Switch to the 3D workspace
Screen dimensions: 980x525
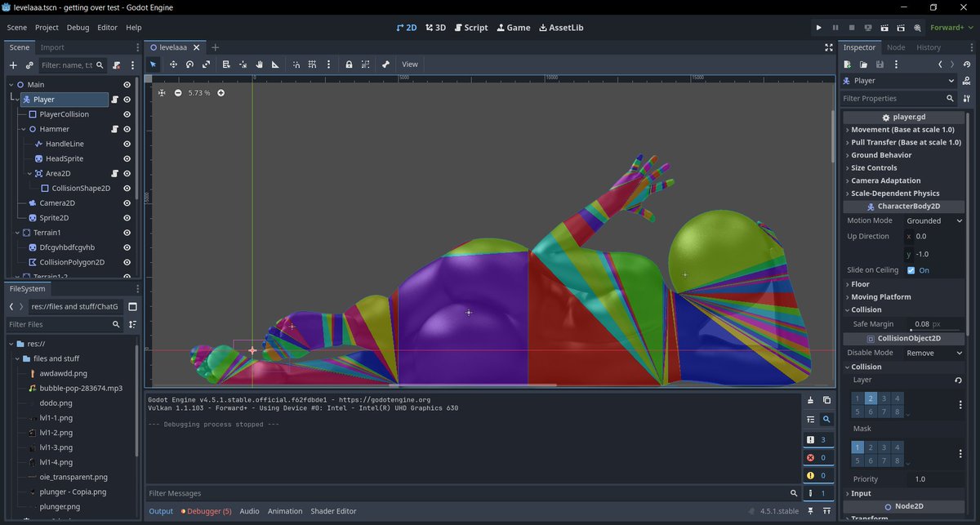tap(435, 28)
